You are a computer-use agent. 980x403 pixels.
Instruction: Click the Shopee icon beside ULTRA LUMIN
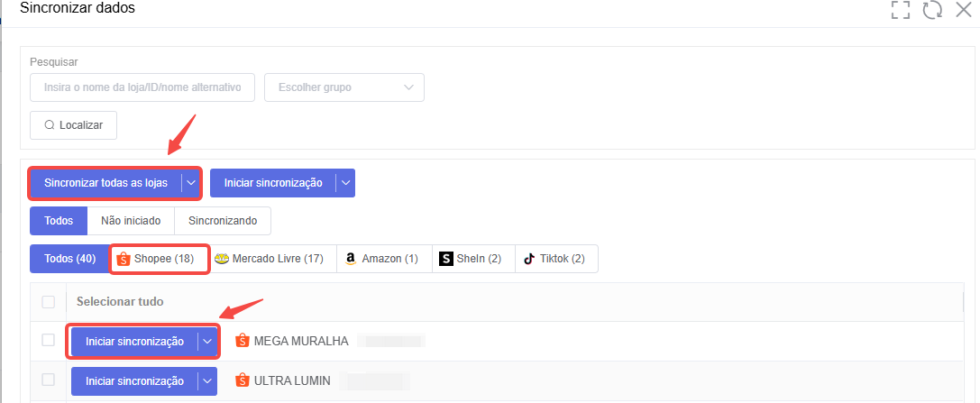(x=242, y=380)
